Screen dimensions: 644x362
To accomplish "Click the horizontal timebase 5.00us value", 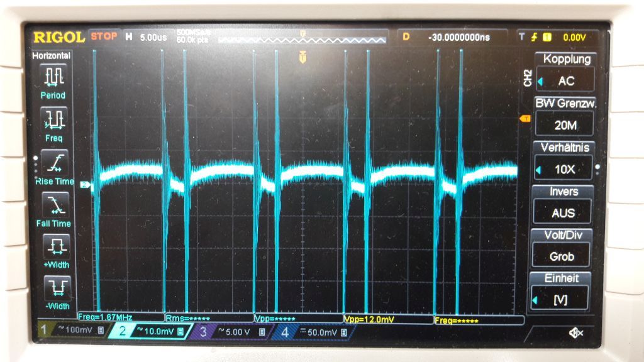I will coord(153,37).
